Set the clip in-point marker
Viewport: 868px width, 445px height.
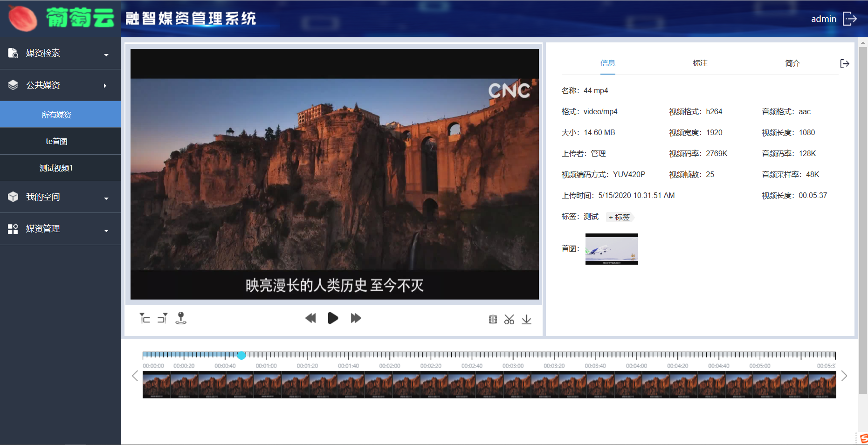coord(145,318)
